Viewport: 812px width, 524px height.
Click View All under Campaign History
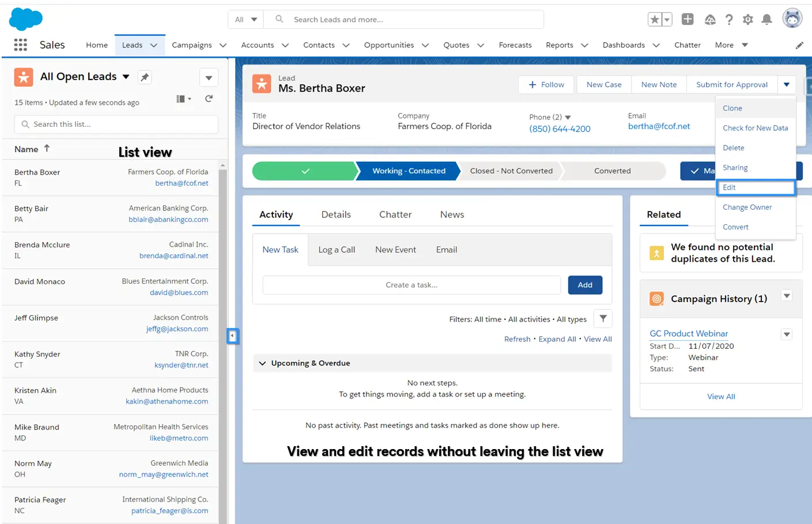click(721, 397)
